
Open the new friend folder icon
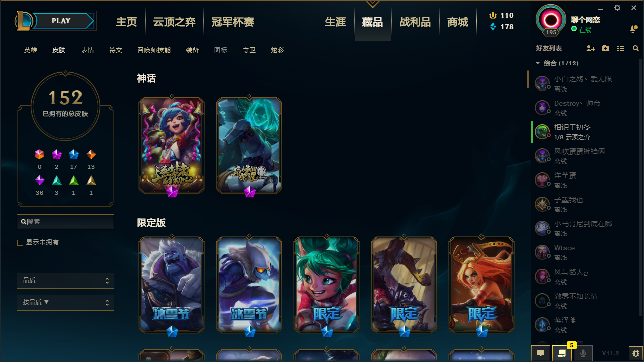pos(606,48)
